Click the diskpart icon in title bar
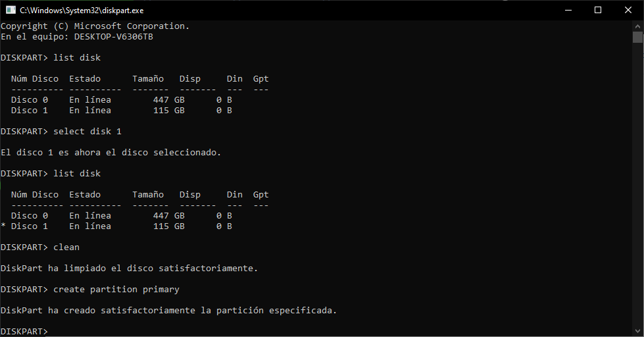 pos(11,10)
